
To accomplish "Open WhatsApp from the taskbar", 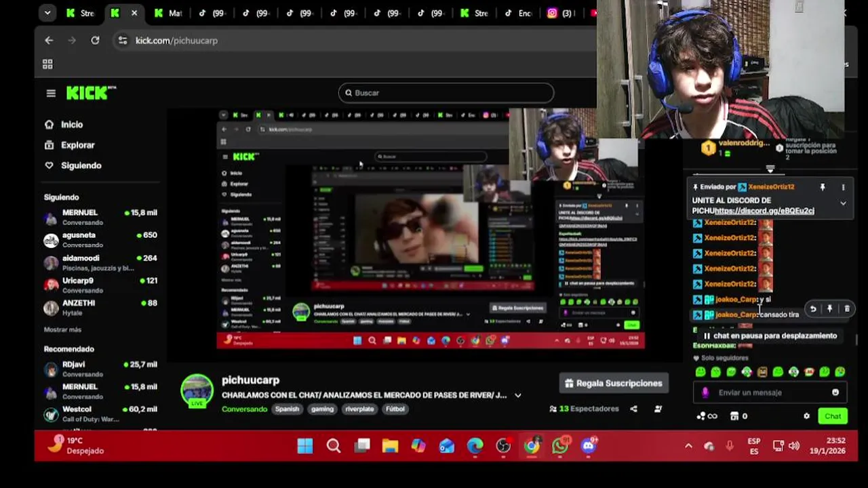I will (x=560, y=445).
